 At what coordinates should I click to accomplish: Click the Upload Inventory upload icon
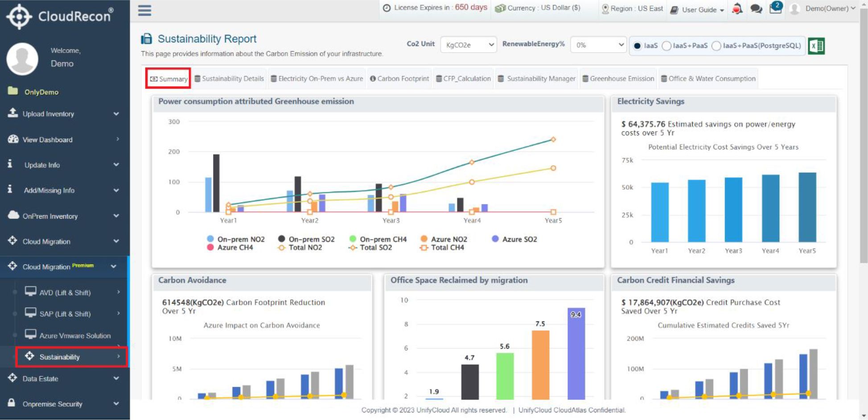12,113
